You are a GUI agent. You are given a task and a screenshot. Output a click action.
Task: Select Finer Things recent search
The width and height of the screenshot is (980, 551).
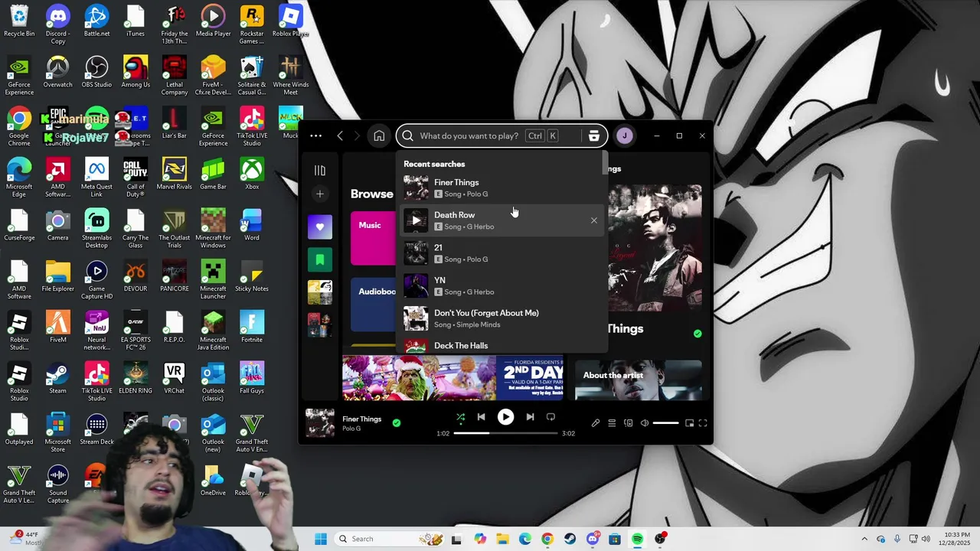click(x=501, y=187)
